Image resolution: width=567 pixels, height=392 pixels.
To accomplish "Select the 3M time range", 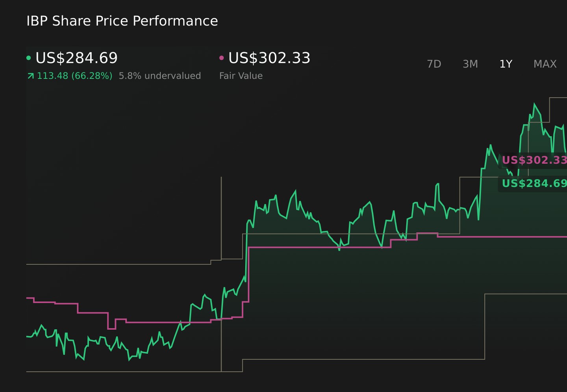I will click(470, 64).
